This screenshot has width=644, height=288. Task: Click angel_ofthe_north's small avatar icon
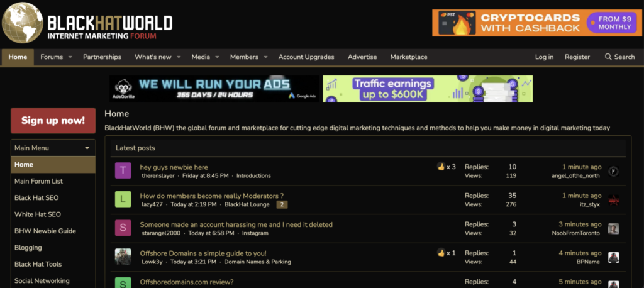pyautogui.click(x=613, y=171)
